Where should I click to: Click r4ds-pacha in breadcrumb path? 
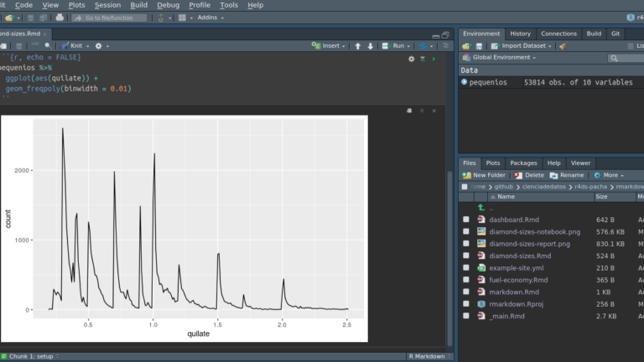(590, 187)
